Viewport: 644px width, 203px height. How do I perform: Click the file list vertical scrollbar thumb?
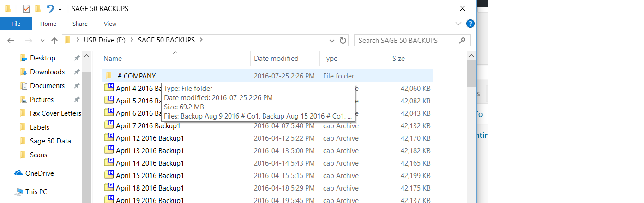click(x=471, y=74)
